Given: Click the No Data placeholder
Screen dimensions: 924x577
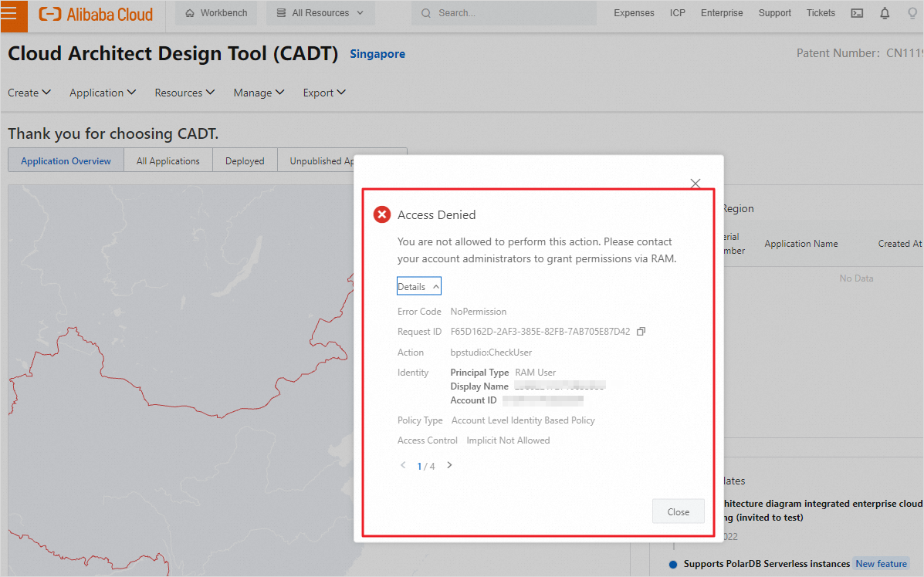Looking at the screenshot, I should (x=856, y=278).
